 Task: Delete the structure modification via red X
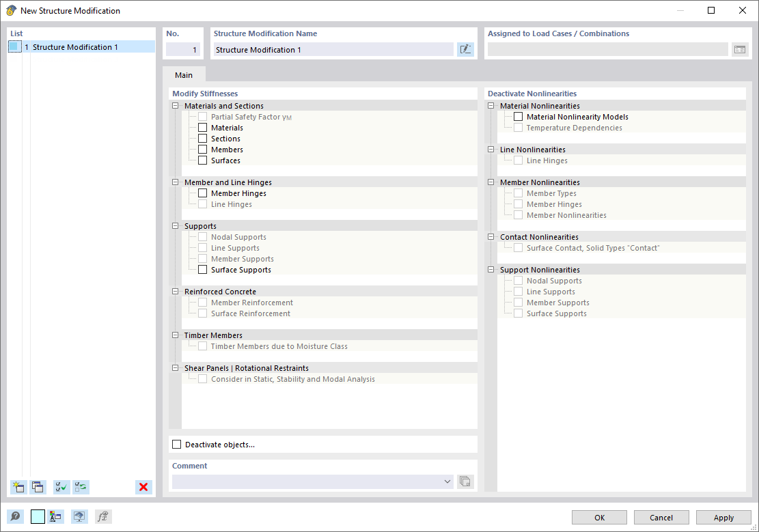point(143,487)
